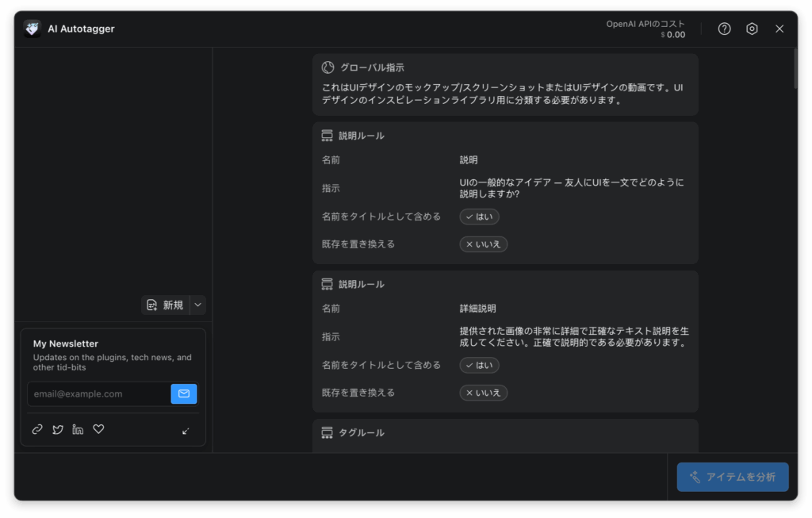Open the Twitter profile icon
This screenshot has height=518, width=812.
58,429
